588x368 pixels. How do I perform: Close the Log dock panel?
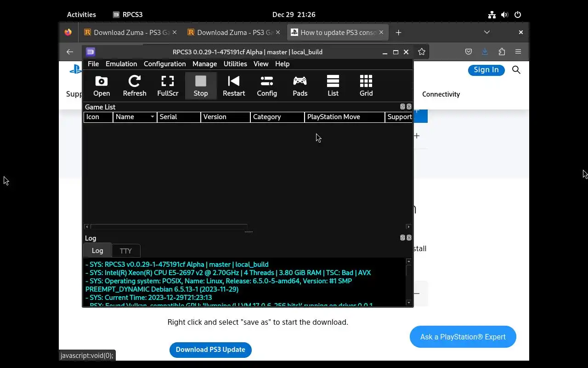pyautogui.click(x=409, y=238)
